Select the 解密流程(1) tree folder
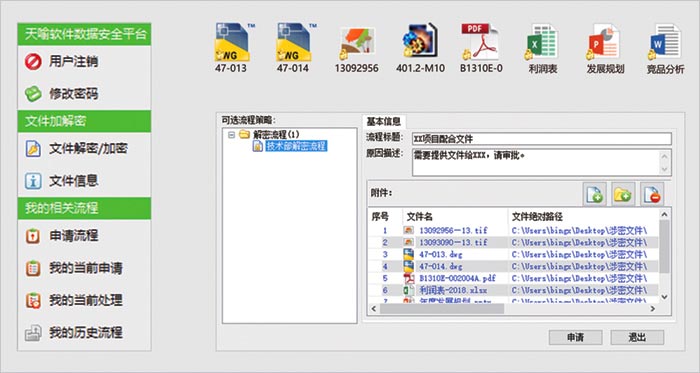This screenshot has height=373, width=700. pos(276,134)
